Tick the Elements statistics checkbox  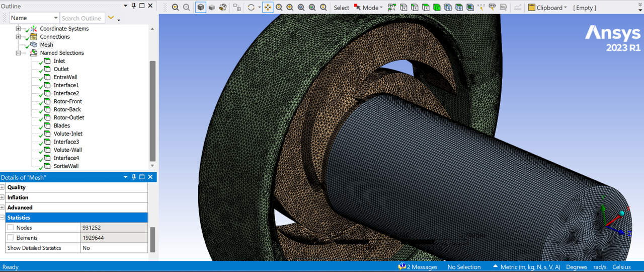11,238
